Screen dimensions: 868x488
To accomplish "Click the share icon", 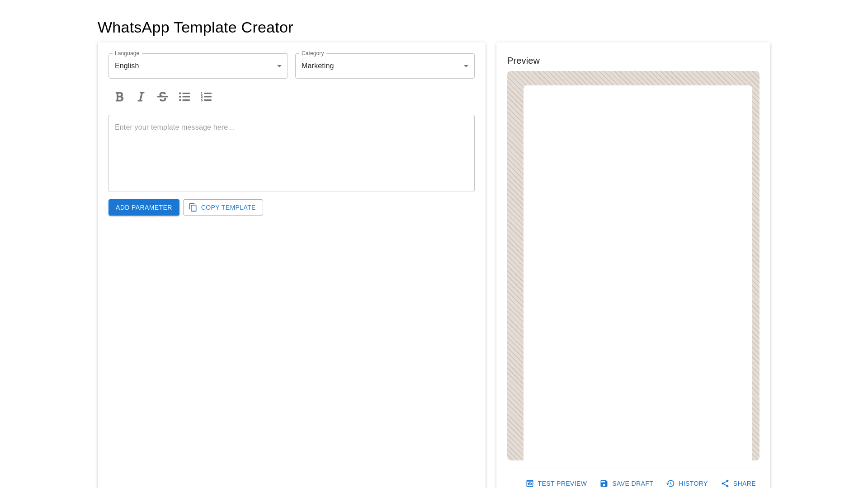I will tap(725, 483).
